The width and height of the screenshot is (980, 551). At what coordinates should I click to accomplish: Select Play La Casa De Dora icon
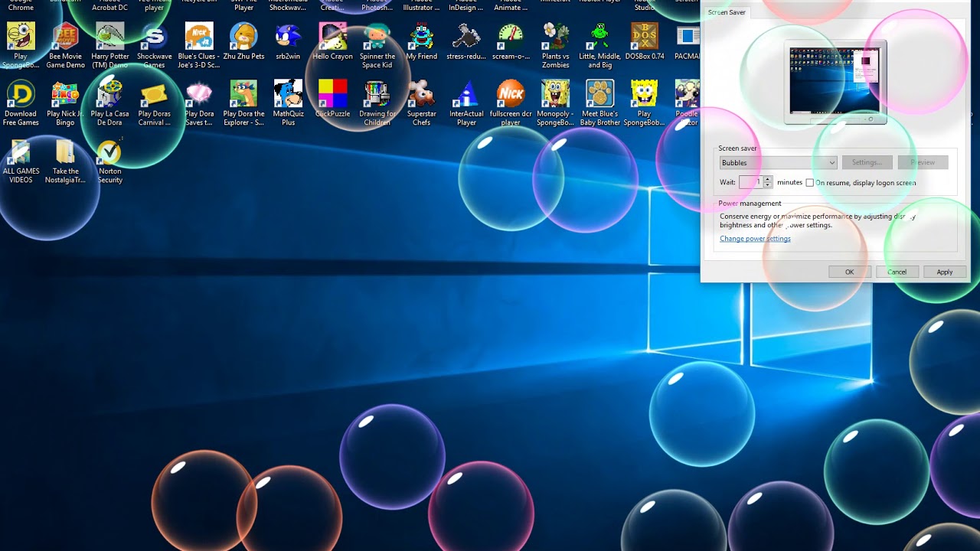tap(109, 103)
